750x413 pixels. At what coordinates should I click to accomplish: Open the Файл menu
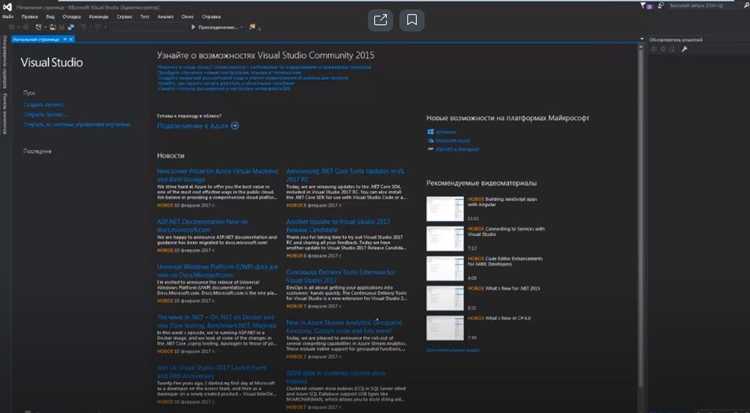pyautogui.click(x=8, y=17)
